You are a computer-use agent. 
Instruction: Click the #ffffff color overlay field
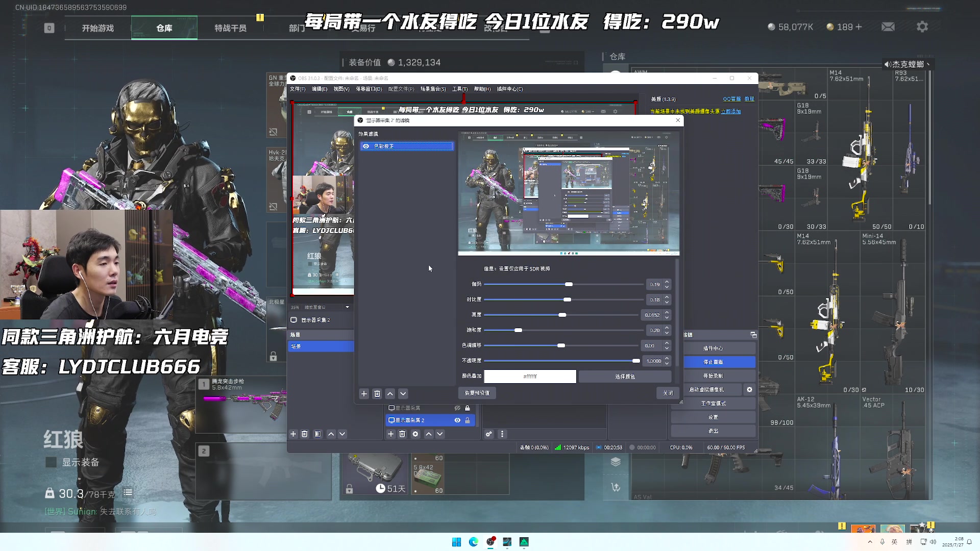[x=530, y=377]
